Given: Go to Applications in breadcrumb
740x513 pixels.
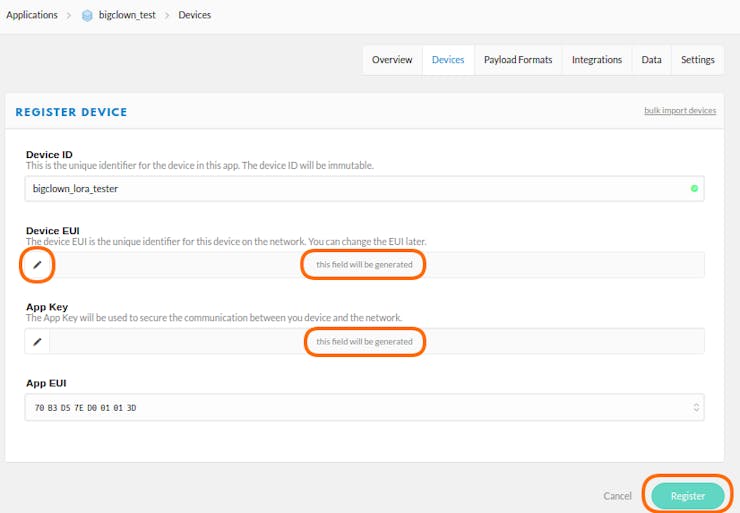Looking at the screenshot, I should tap(32, 15).
